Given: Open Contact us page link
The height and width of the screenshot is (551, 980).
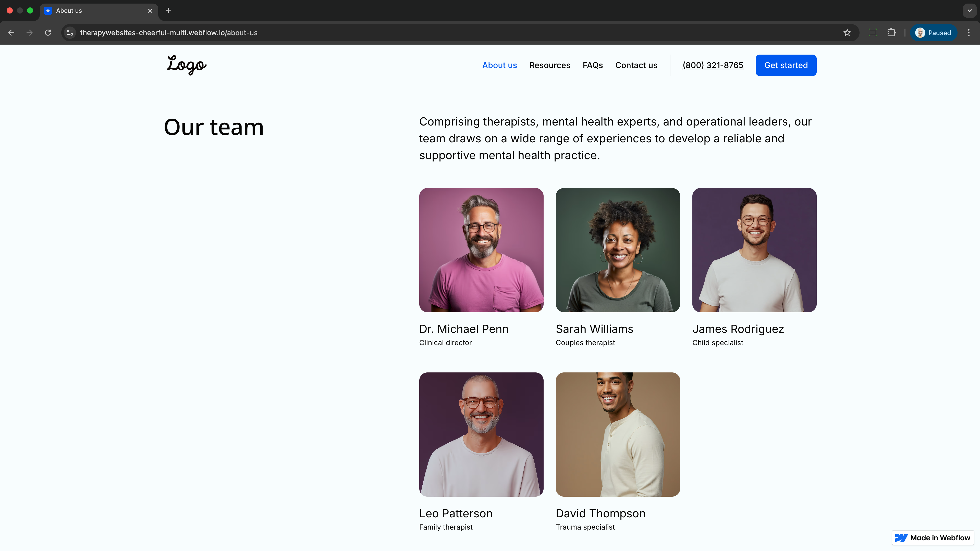Looking at the screenshot, I should coord(636,65).
